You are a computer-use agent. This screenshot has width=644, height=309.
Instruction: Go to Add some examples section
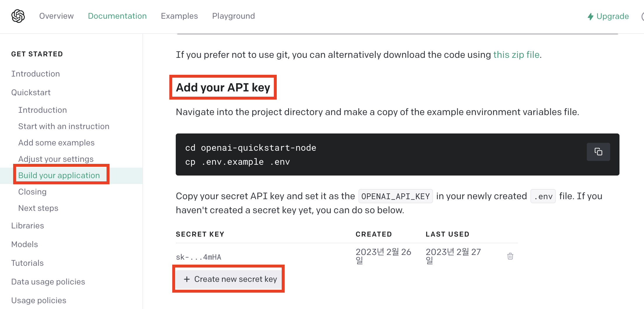click(x=56, y=143)
